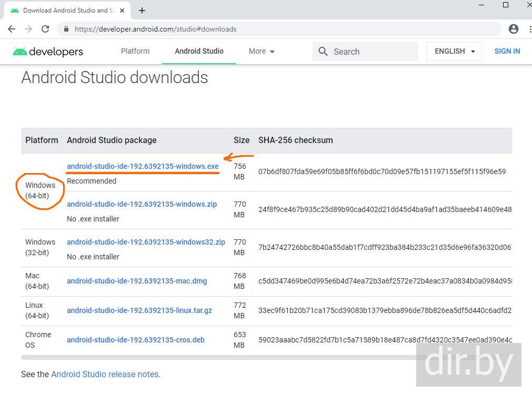Image resolution: width=532 pixels, height=394 pixels.
Task: Click the padlock site info icon
Action: [x=66, y=29]
